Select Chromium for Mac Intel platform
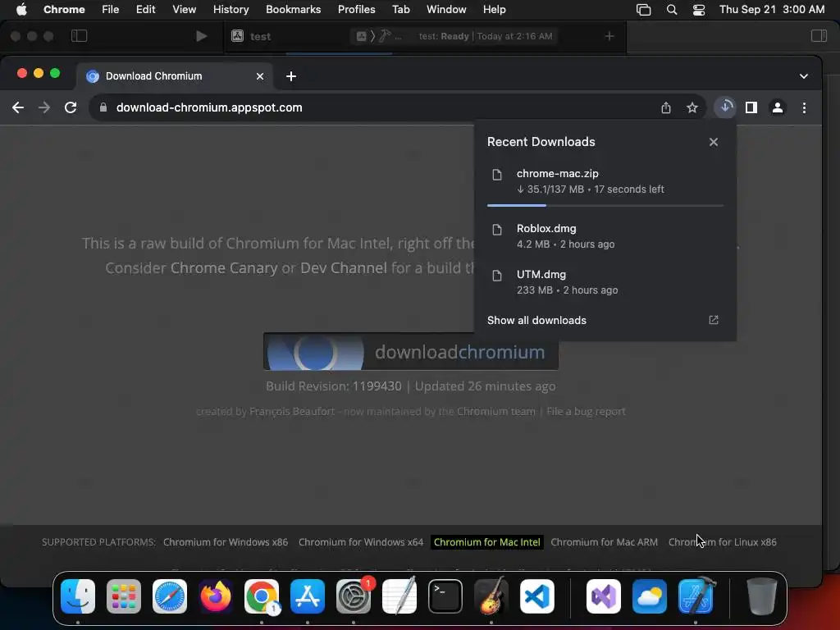This screenshot has width=840, height=630. [x=487, y=542]
